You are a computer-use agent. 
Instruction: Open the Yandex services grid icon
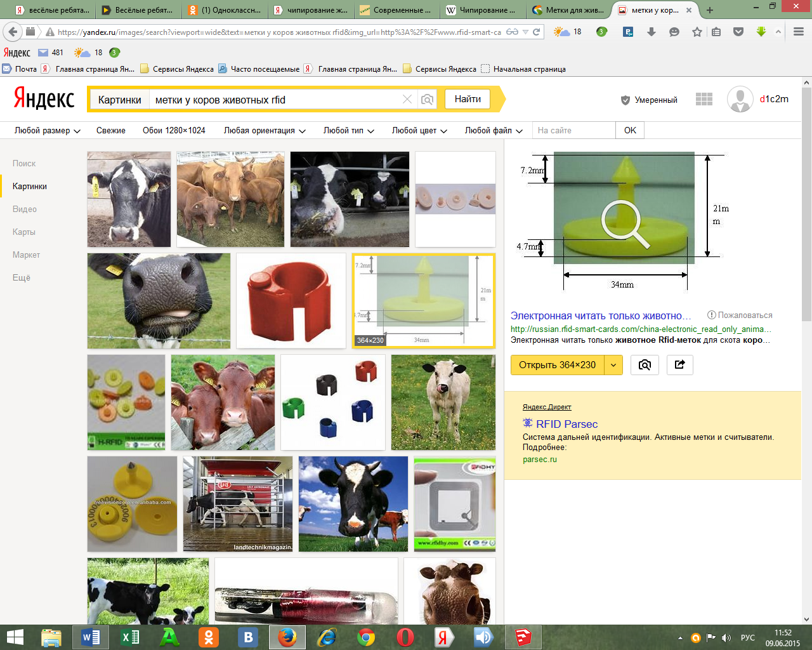pos(704,100)
